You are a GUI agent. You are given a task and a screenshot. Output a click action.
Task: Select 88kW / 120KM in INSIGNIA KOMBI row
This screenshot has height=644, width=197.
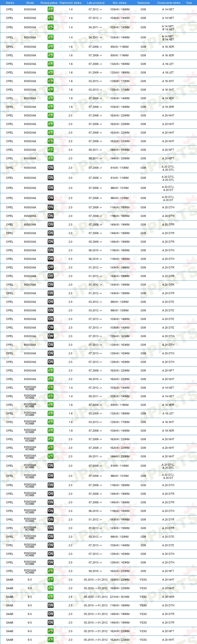point(120,537)
